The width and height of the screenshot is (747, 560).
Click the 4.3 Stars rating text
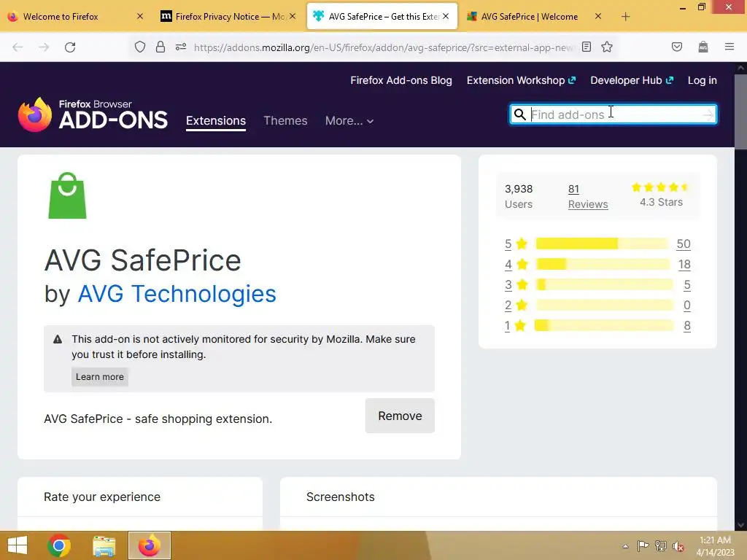click(x=661, y=202)
